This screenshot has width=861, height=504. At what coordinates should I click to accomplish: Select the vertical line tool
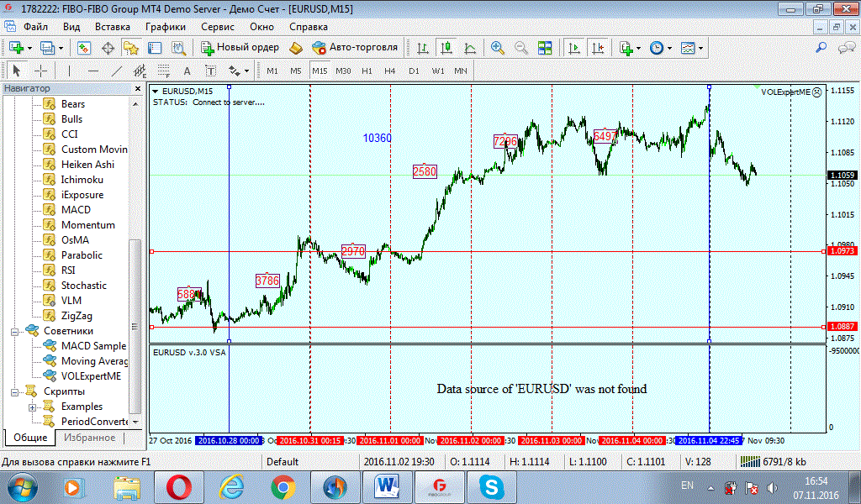click(x=69, y=71)
